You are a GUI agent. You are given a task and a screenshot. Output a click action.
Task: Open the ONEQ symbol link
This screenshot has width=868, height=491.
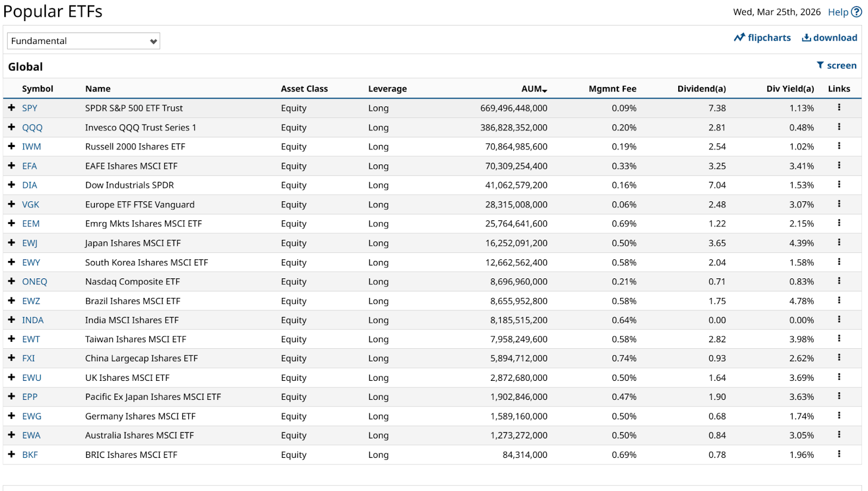(34, 282)
